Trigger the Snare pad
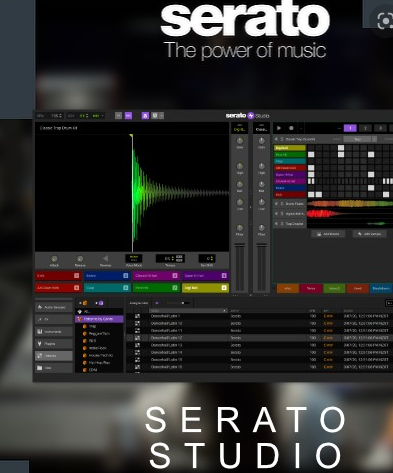This screenshot has width=393, height=473. (107, 276)
